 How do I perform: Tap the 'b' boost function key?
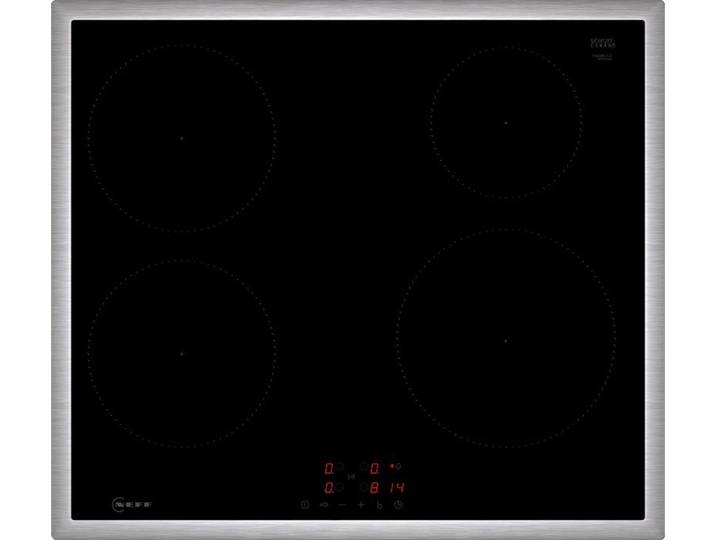[x=379, y=505]
